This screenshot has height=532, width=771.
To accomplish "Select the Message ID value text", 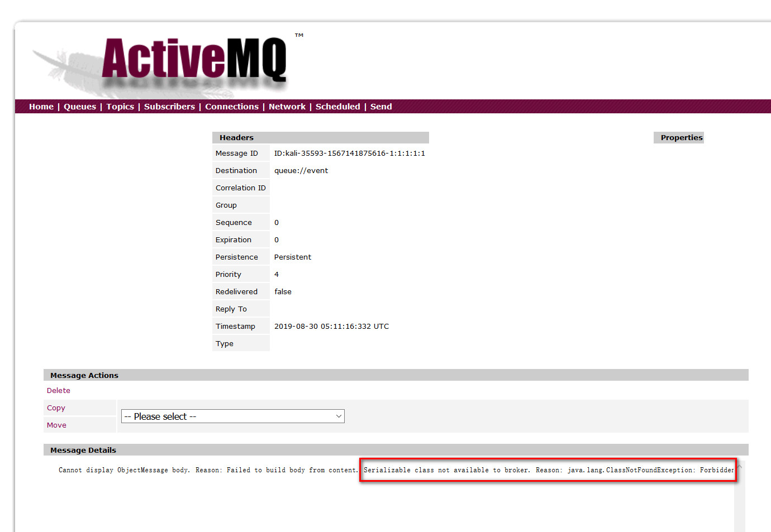I will (350, 154).
